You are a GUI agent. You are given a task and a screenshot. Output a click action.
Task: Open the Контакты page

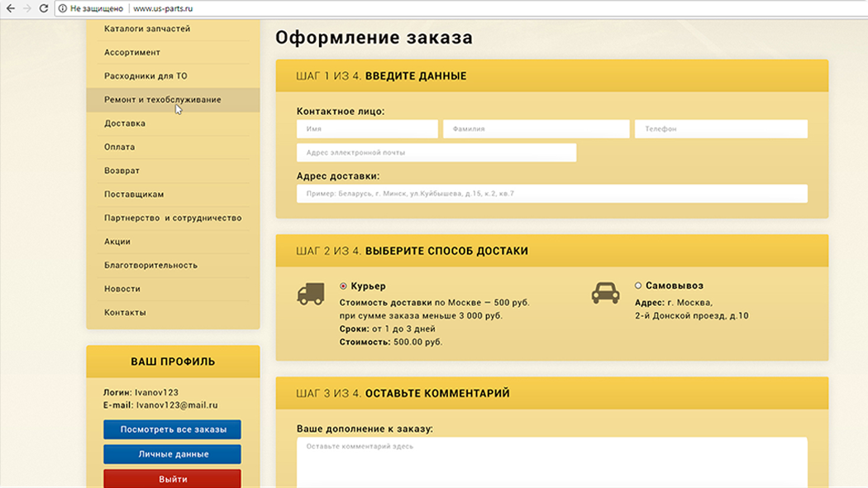[125, 313]
